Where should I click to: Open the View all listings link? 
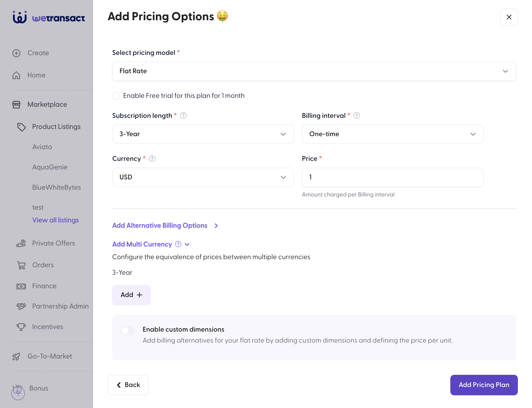(x=56, y=220)
